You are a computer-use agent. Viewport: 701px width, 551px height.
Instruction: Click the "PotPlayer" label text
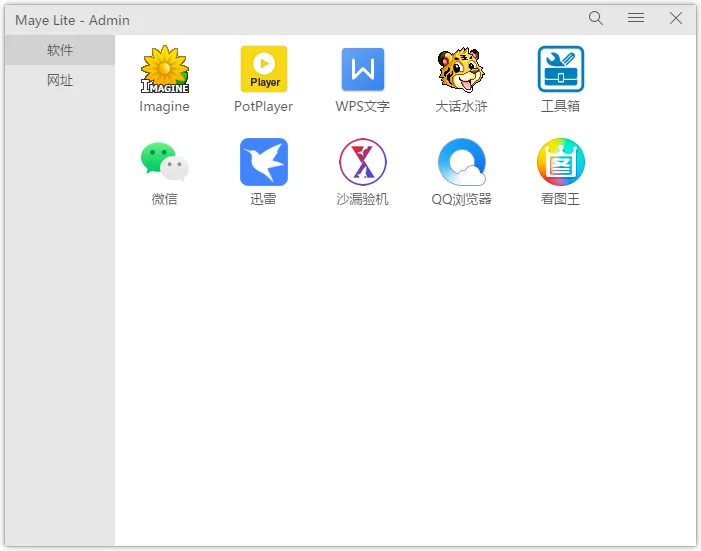pyautogui.click(x=264, y=106)
